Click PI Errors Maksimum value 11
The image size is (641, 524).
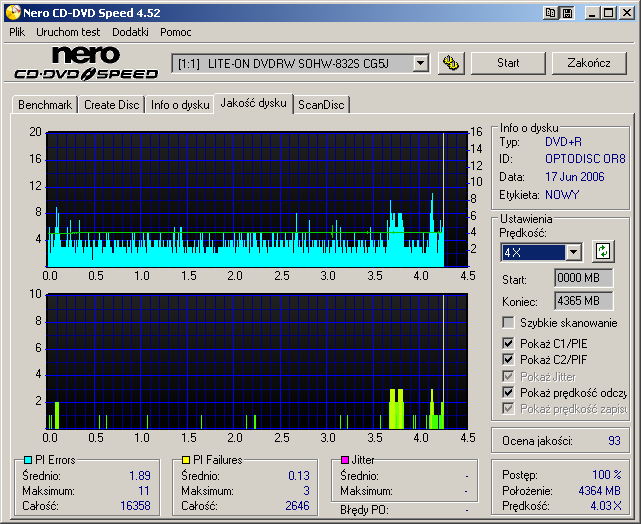coord(144,490)
